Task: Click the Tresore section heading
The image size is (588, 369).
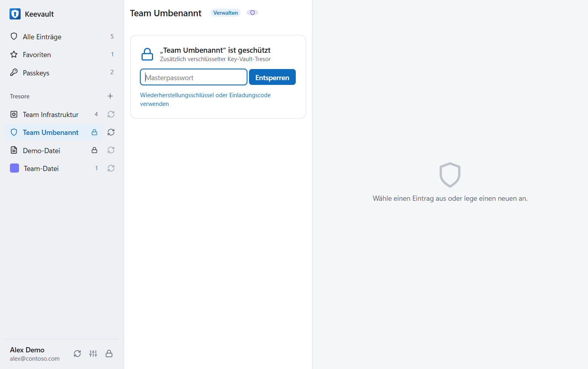Action: point(20,96)
